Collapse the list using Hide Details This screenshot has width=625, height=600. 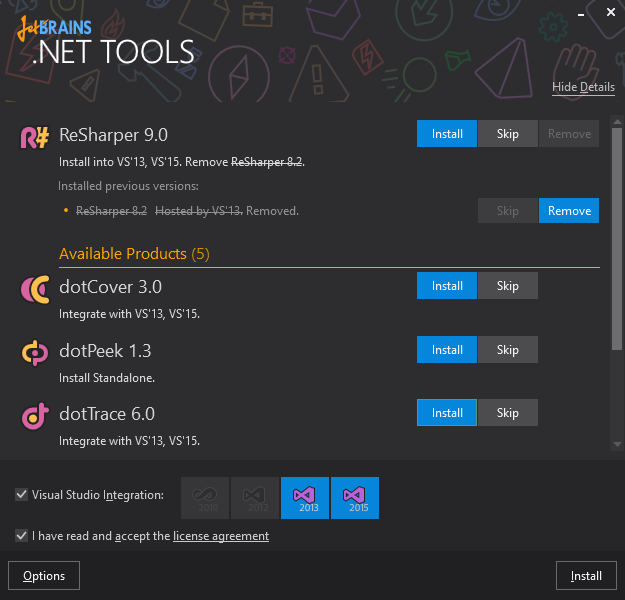click(583, 88)
